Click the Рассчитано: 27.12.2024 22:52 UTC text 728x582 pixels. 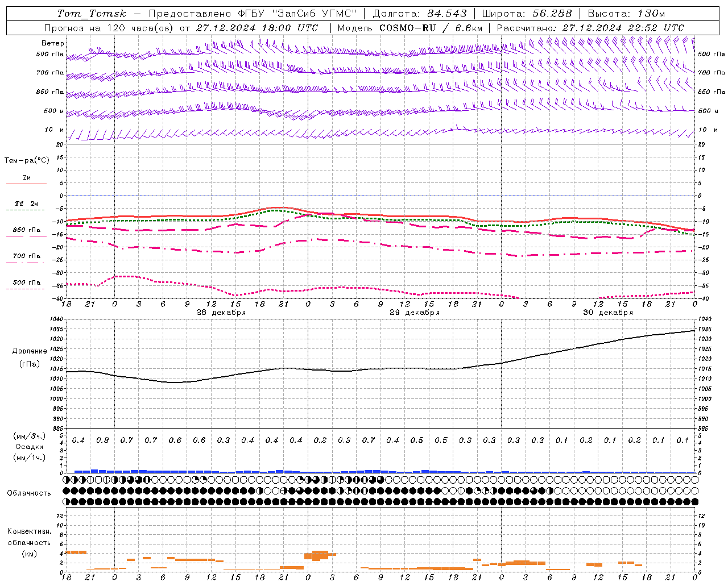[590, 28]
